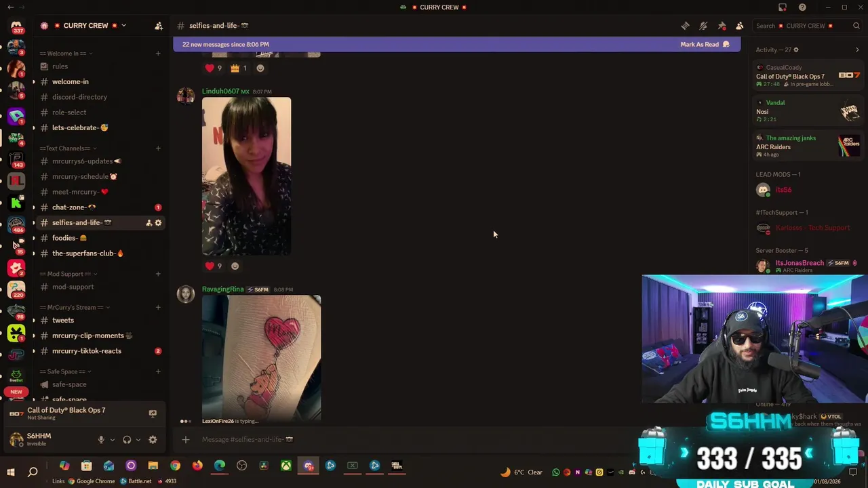Open OBS Studio in taskbar

[242, 466]
